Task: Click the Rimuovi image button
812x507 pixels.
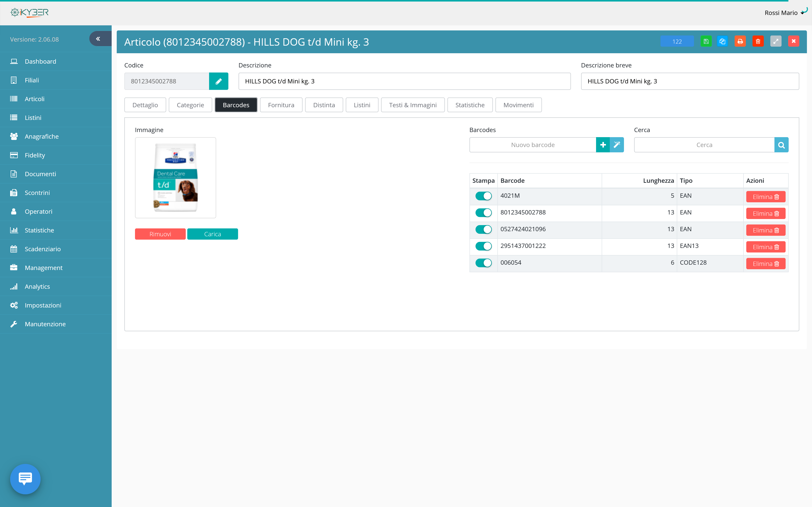Action: click(x=160, y=234)
